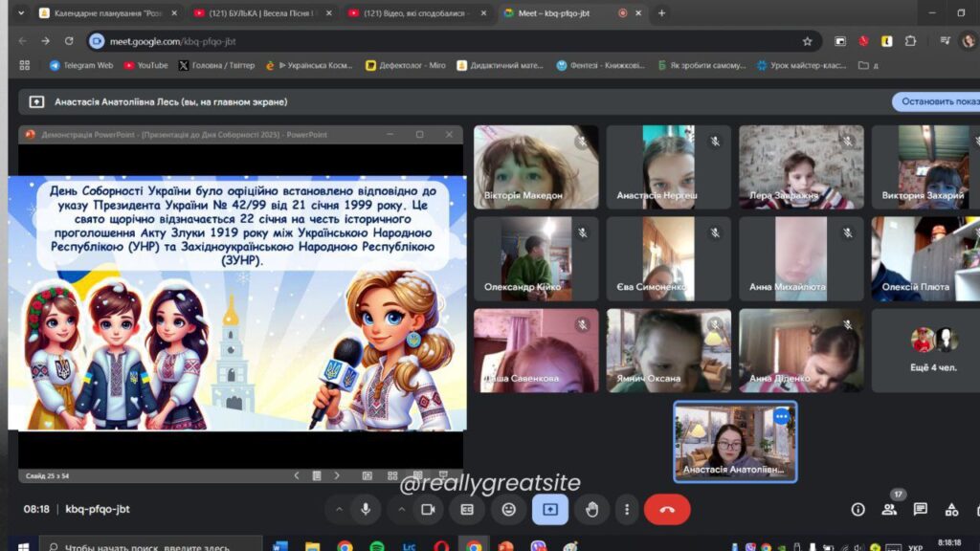The height and width of the screenshot is (551, 980).
Task: Click the present screen button
Action: [x=550, y=510]
